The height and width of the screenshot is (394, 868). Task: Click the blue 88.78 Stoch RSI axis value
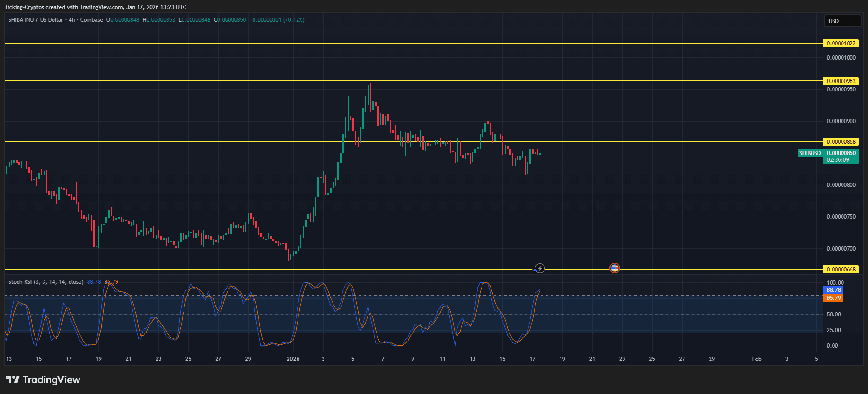click(x=833, y=290)
